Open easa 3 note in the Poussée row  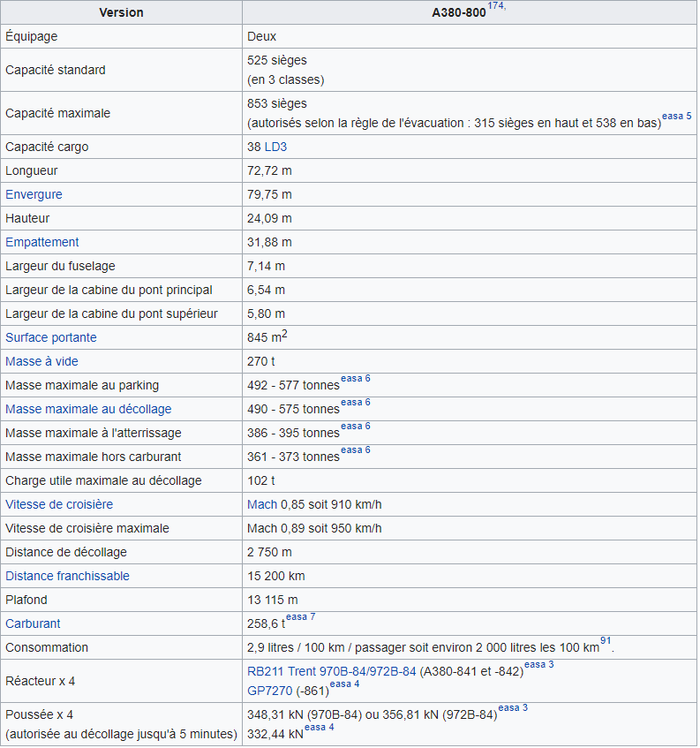[513, 708]
